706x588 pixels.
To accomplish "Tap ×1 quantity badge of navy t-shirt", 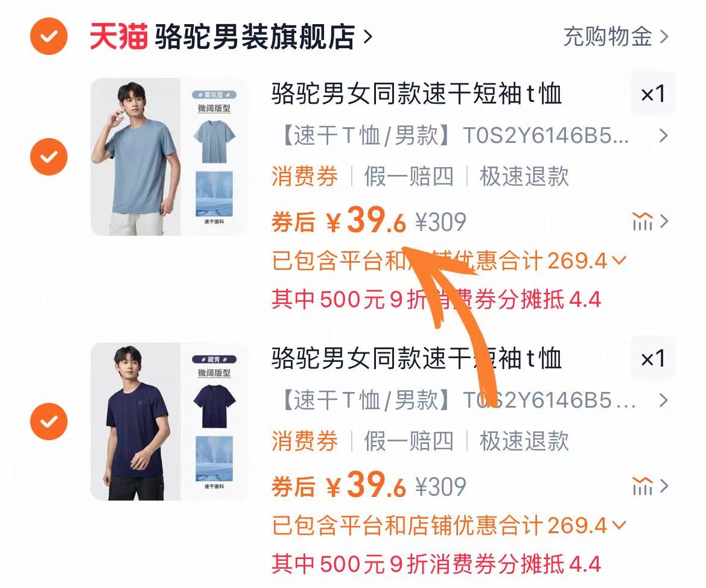I will point(653,359).
